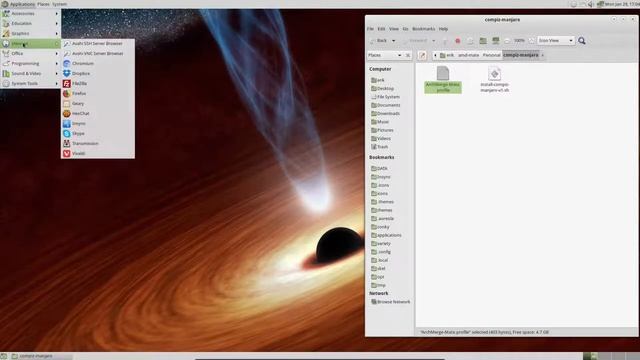Launch Chromium from the Internet submenu
640x360 pixels.
click(98, 64)
